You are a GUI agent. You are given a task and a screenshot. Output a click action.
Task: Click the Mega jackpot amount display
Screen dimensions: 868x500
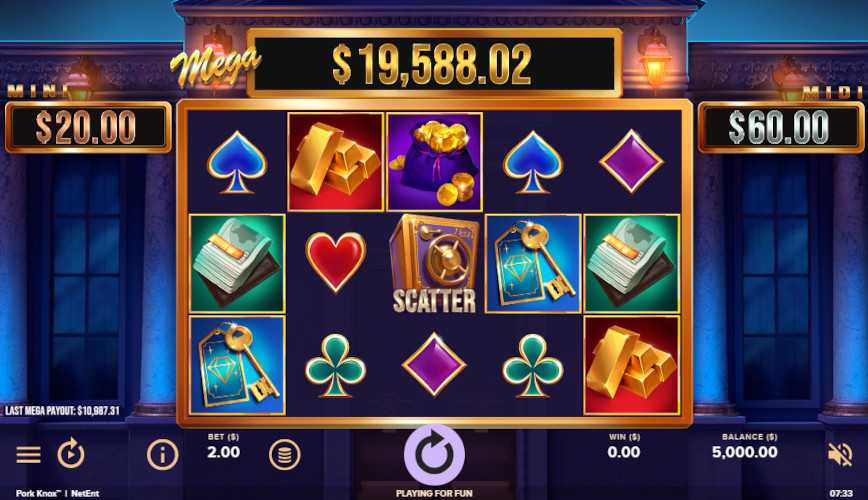click(433, 63)
